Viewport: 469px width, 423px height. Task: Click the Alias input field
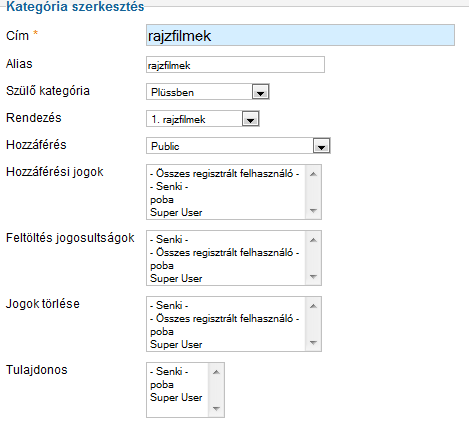pyautogui.click(x=235, y=65)
